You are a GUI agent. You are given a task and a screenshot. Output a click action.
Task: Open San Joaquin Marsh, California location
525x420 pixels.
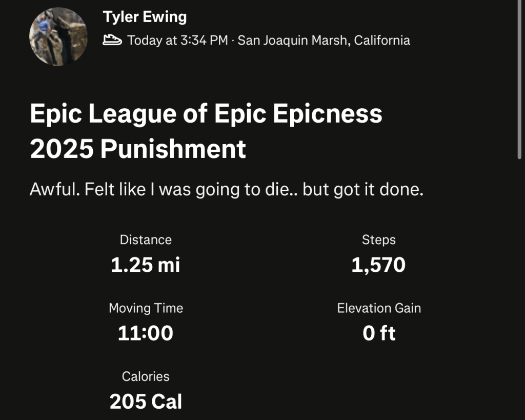tap(324, 40)
